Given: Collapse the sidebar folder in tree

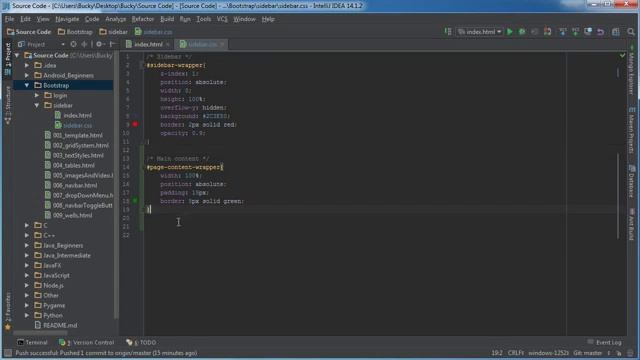Looking at the screenshot, I should click(37, 105).
